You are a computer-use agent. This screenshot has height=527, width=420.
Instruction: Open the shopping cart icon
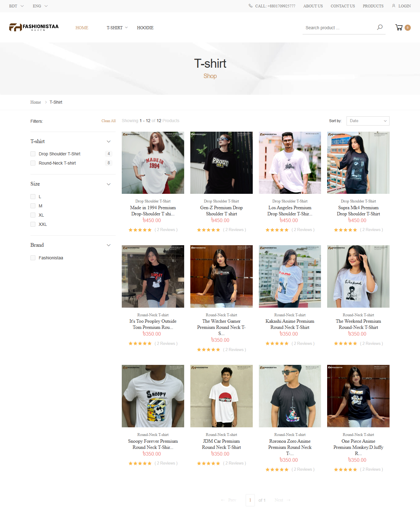pos(399,27)
